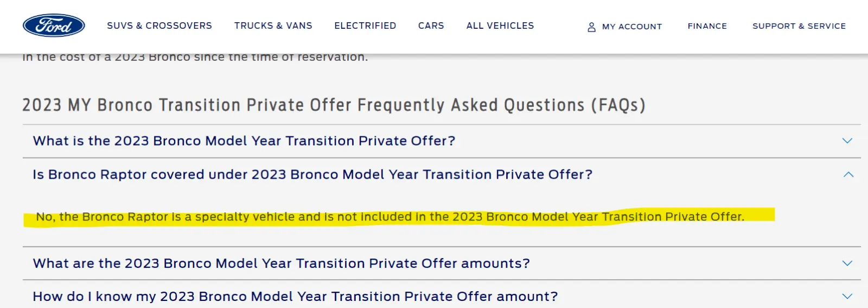This screenshot has height=308, width=868.
Task: Click the My Account person icon
Action: (591, 27)
